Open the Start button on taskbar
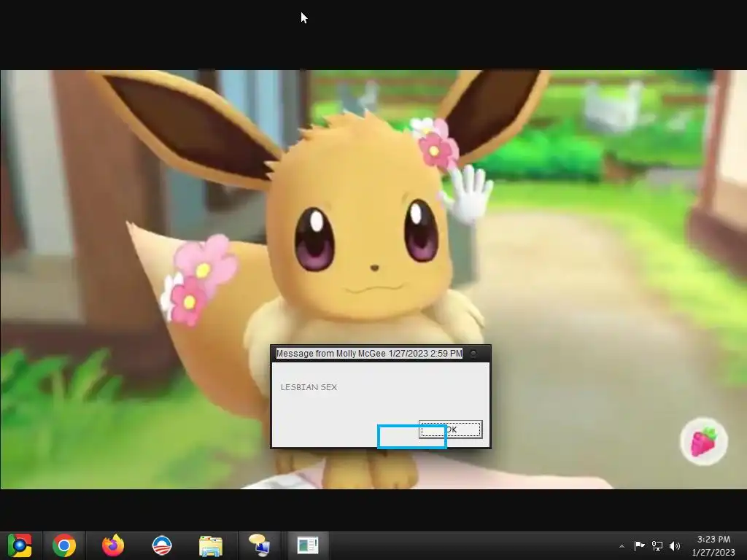The width and height of the screenshot is (747, 560). (x=20, y=545)
